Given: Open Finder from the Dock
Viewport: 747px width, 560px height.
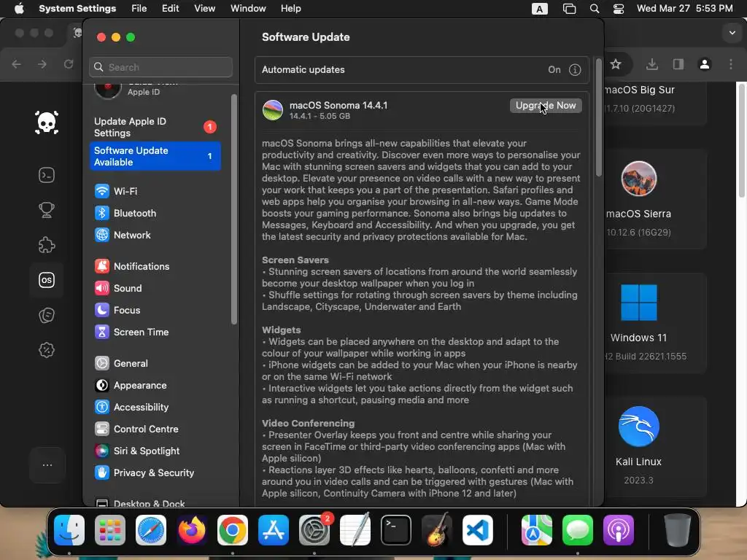Looking at the screenshot, I should click(69, 530).
